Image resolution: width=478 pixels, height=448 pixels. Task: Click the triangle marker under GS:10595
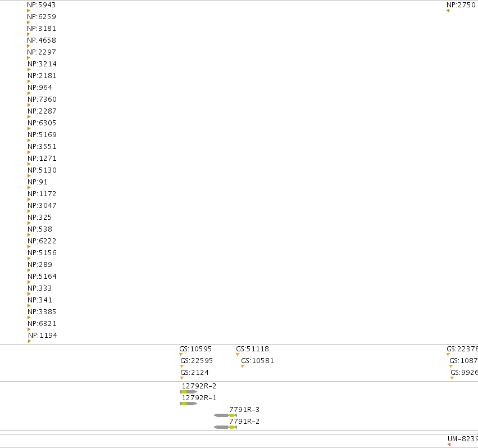[181, 354]
